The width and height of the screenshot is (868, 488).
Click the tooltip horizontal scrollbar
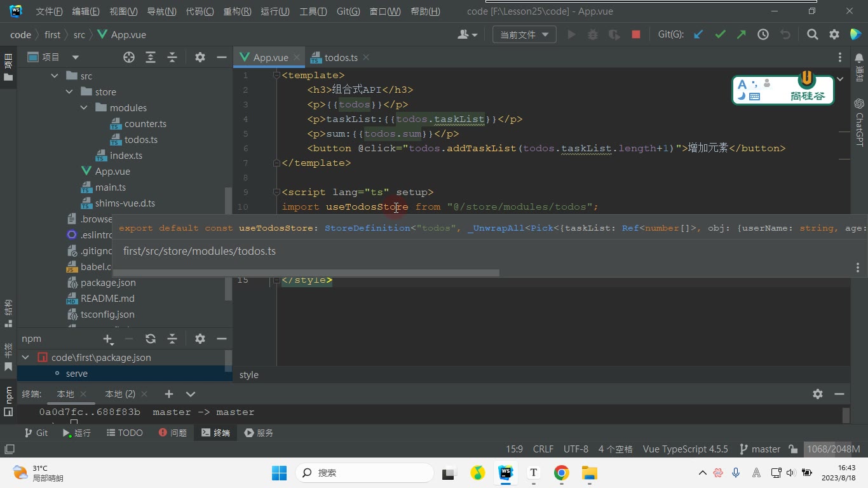point(306,273)
